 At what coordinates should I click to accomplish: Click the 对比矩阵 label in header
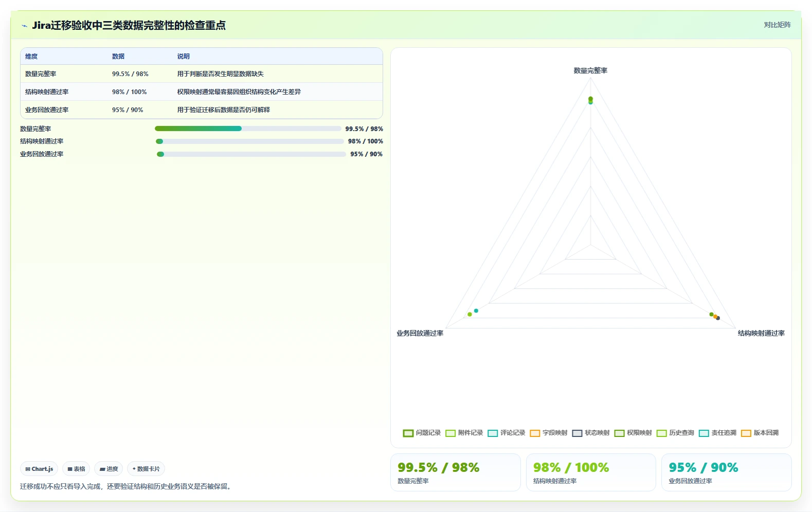coord(777,25)
